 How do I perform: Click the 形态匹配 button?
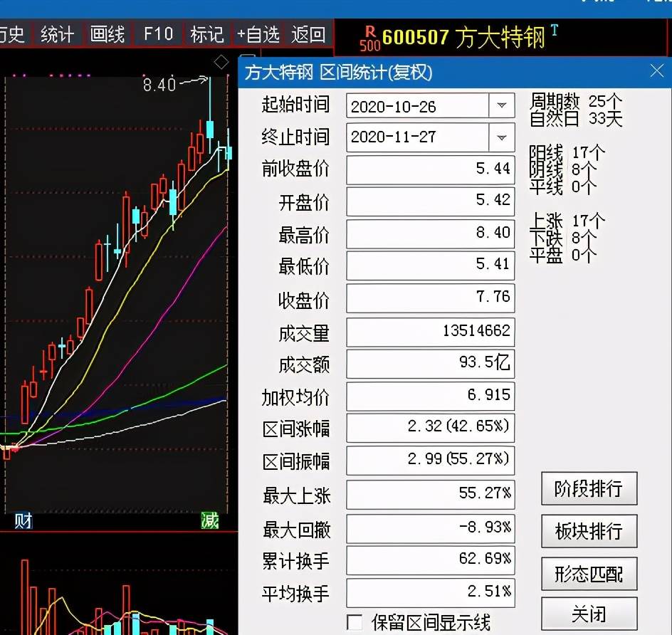(x=589, y=574)
